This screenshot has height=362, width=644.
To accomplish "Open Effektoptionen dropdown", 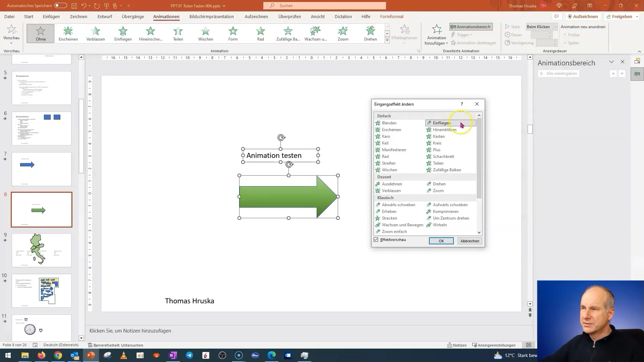I will tap(405, 35).
